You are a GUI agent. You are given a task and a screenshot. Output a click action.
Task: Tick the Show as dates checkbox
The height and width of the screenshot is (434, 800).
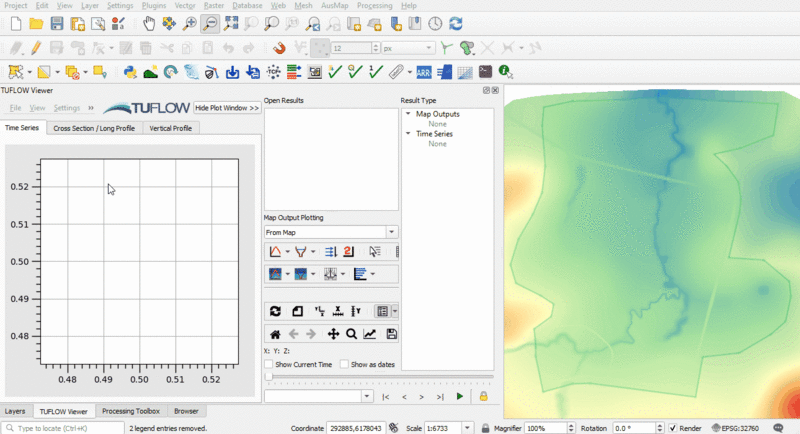pos(345,364)
